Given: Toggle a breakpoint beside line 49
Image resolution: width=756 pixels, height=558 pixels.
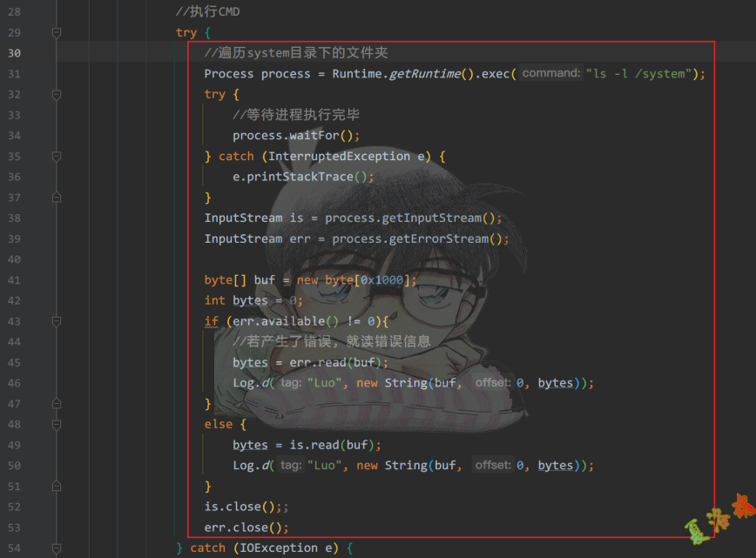Looking at the screenshot, I should (x=35, y=444).
